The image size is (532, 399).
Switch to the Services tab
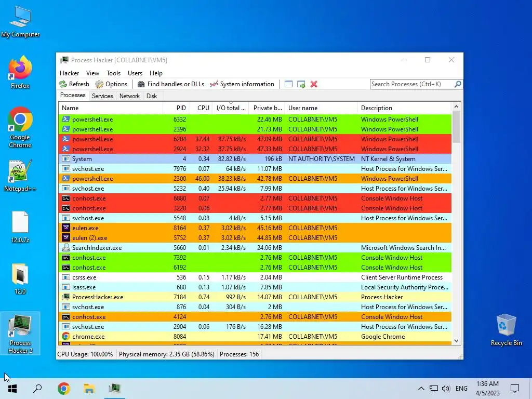tap(102, 96)
